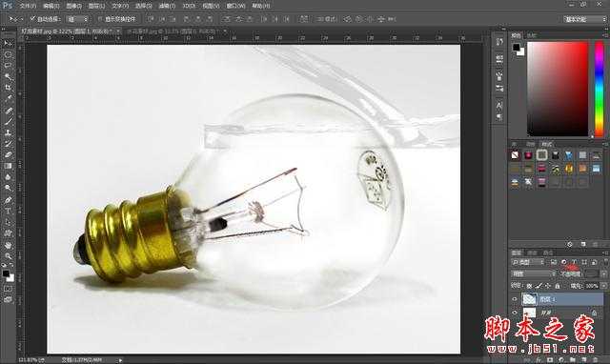
Task: Enable the 显示变换控件 transform controls checkbox
Action: tap(100, 19)
